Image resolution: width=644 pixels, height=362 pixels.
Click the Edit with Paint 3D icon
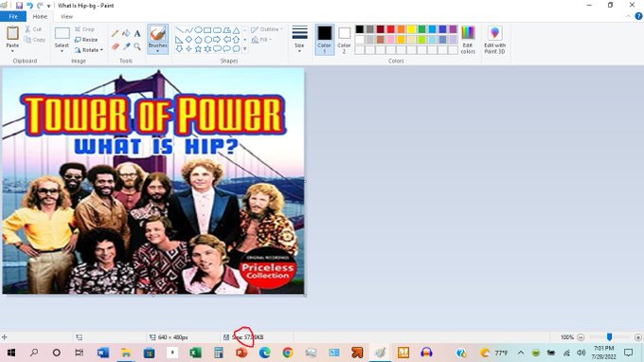point(494,40)
